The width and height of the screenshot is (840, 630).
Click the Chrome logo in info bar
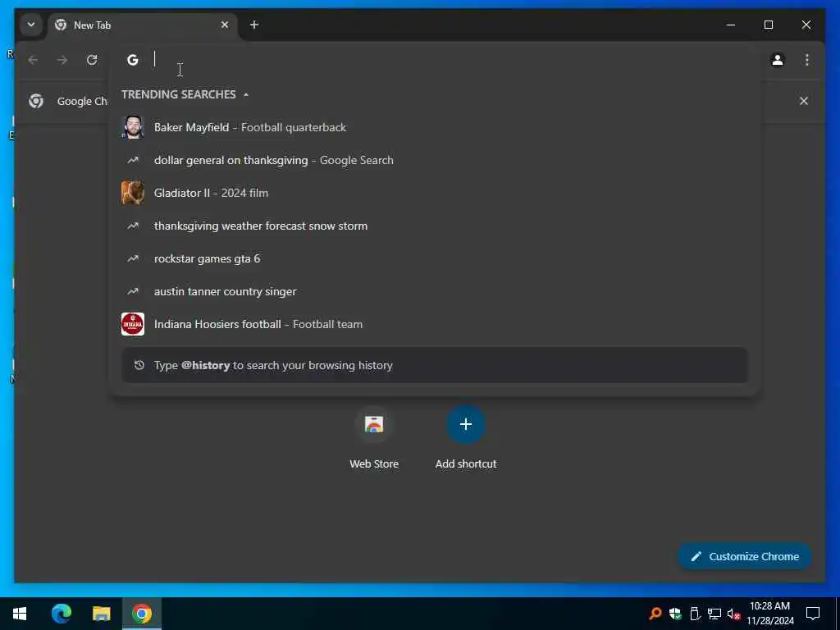[x=36, y=101]
